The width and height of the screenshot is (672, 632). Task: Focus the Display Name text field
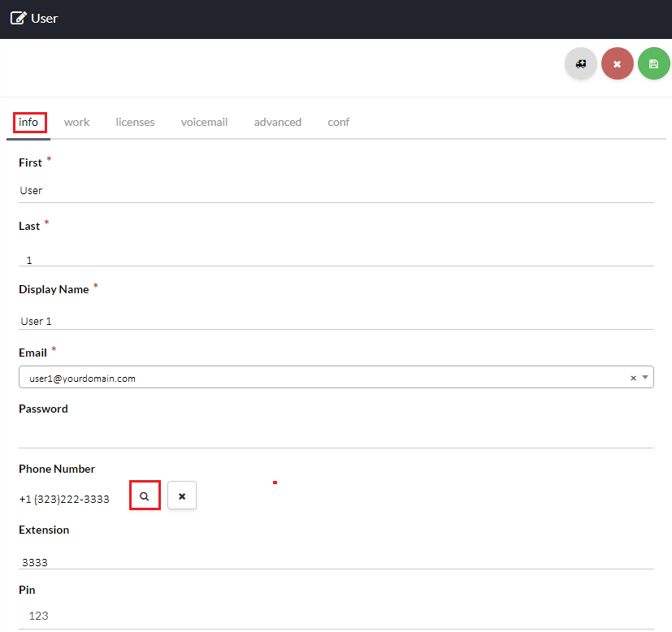click(x=336, y=320)
